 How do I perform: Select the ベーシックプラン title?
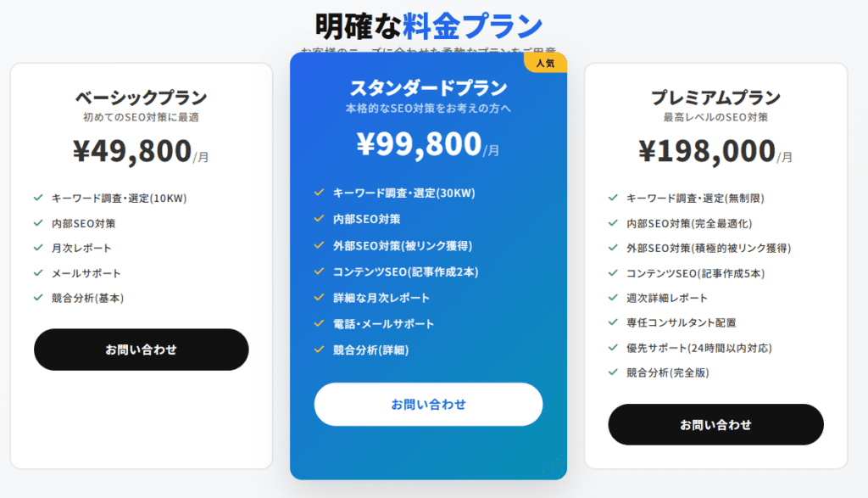(141, 98)
